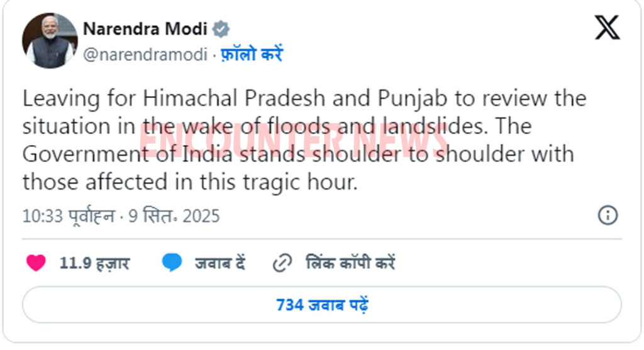644x350 pixels.
Task: Click the X logo icon
Action: [x=607, y=28]
